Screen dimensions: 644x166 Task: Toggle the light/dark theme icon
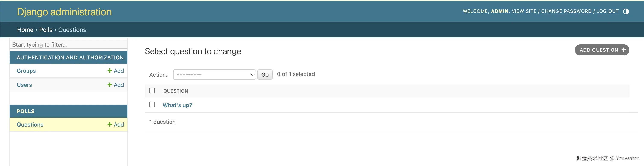(x=626, y=11)
